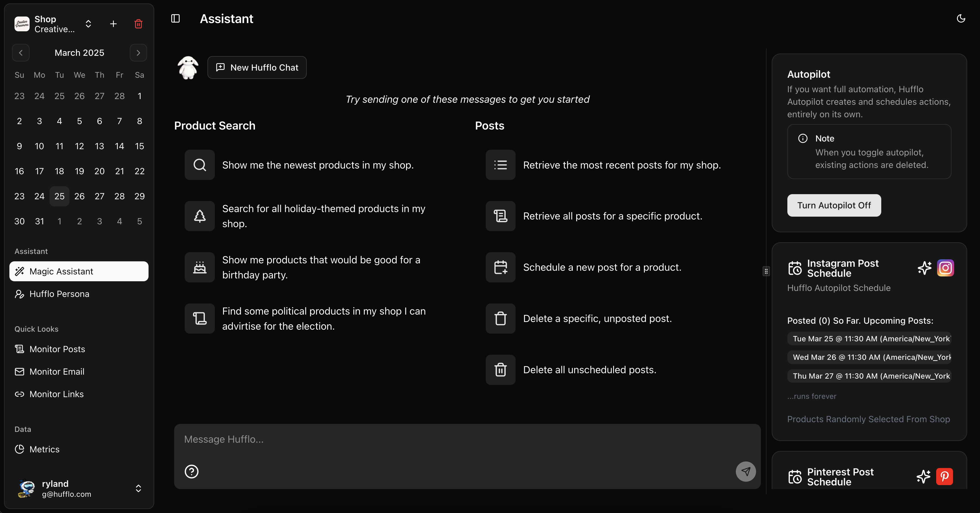Click the red trash delete shop icon
Screen dimensions: 980x513
[138, 24]
